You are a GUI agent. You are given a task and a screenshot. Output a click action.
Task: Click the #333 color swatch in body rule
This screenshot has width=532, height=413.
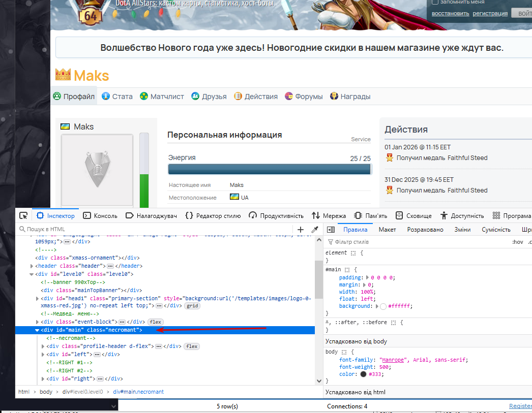pos(363,374)
